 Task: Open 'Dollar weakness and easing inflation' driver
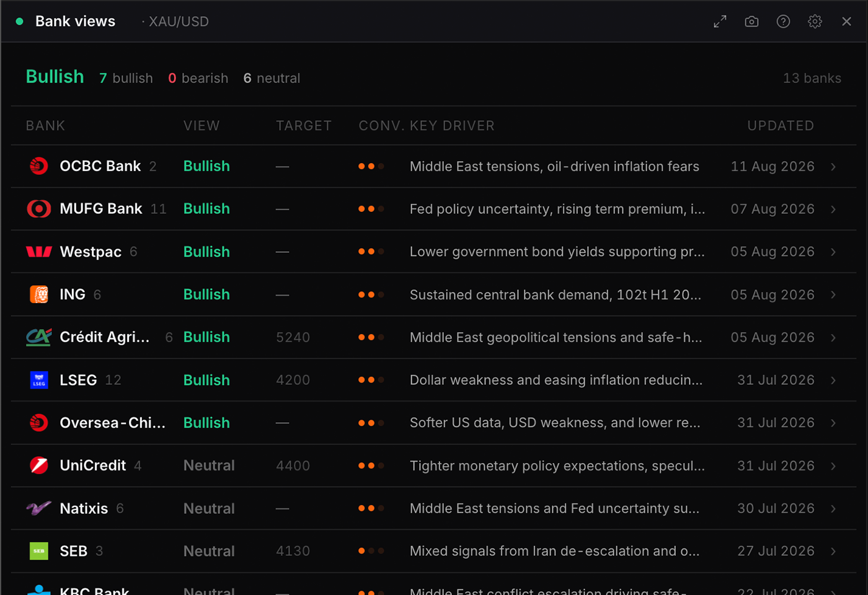click(556, 380)
